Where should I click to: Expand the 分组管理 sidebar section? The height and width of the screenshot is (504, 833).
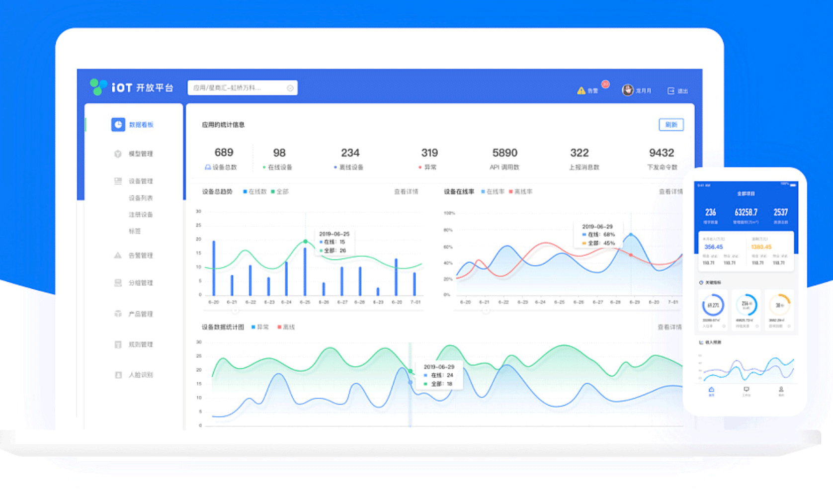[x=140, y=283]
